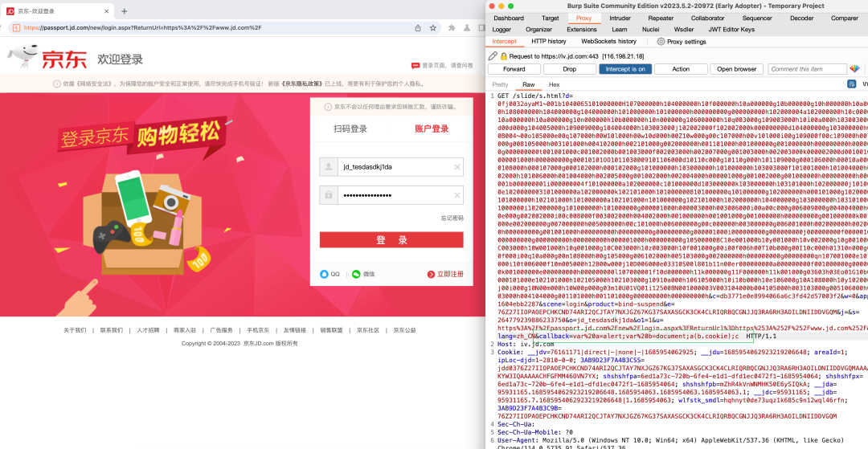Click the Open browser button
This screenshot has height=449, width=868.
(736, 69)
